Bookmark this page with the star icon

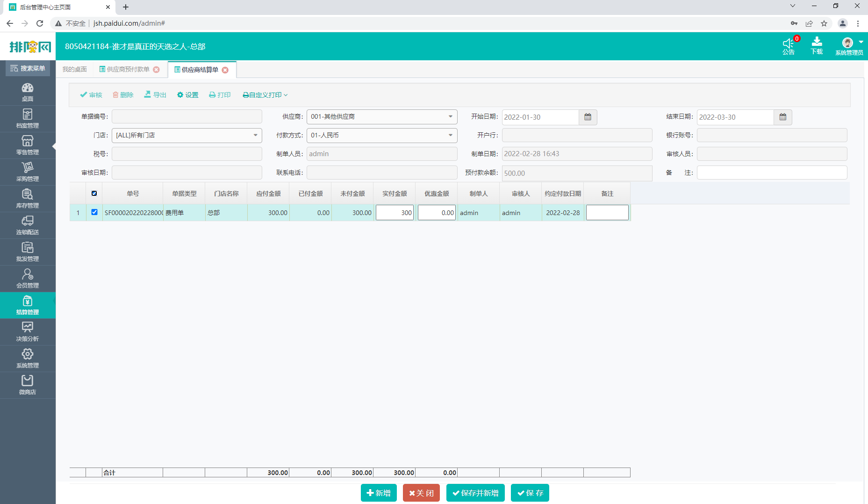[824, 23]
